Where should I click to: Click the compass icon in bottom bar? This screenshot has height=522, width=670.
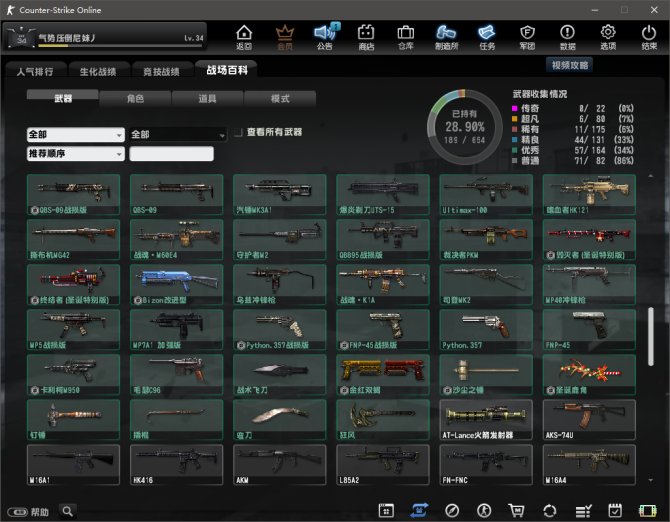[x=452, y=510]
